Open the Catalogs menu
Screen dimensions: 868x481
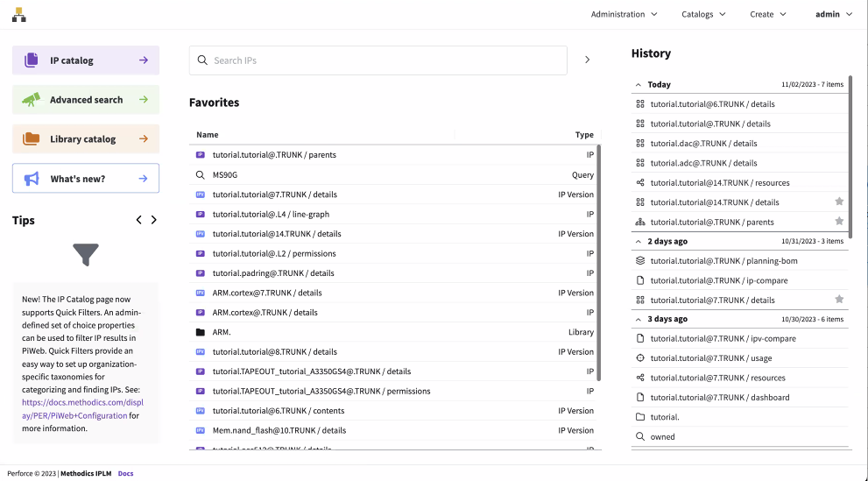[x=704, y=14]
